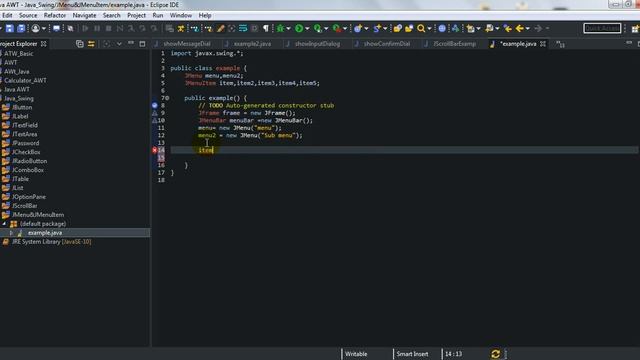
Task: Collapse the constructor fold on line 7
Action: click(167, 98)
